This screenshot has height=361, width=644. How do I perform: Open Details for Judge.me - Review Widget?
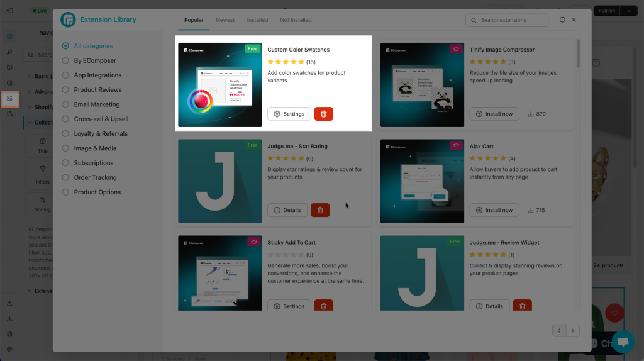pos(489,306)
